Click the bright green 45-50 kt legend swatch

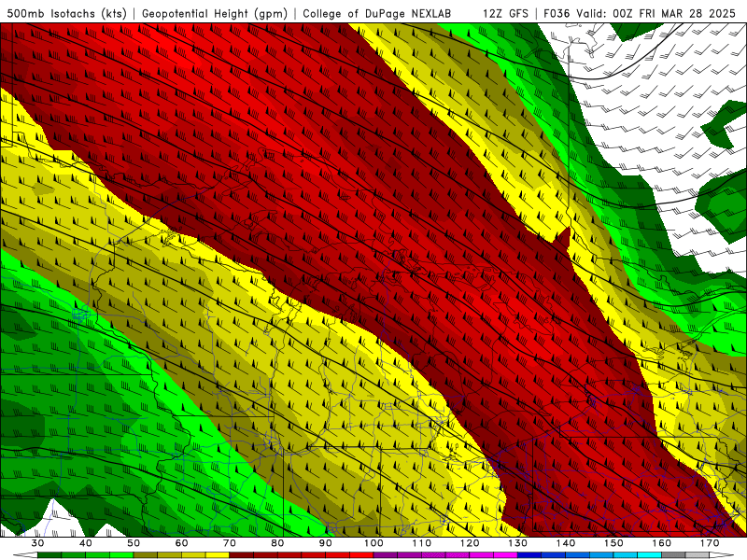121,555
